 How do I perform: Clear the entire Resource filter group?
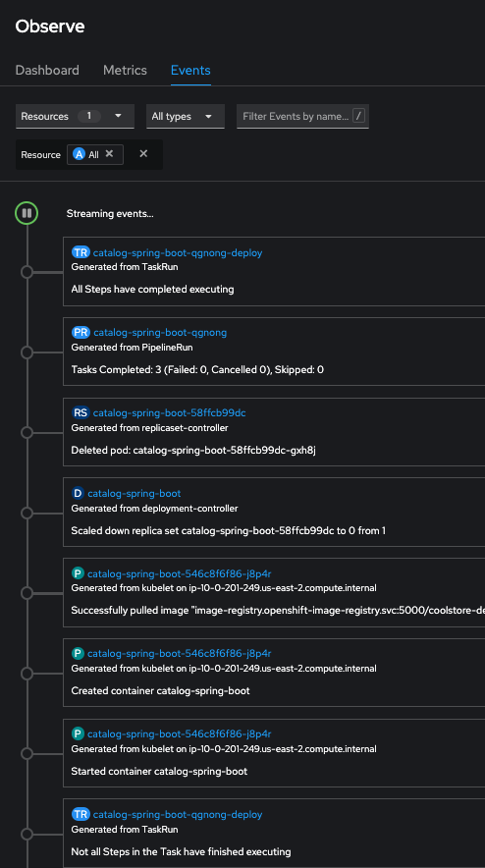(x=143, y=154)
